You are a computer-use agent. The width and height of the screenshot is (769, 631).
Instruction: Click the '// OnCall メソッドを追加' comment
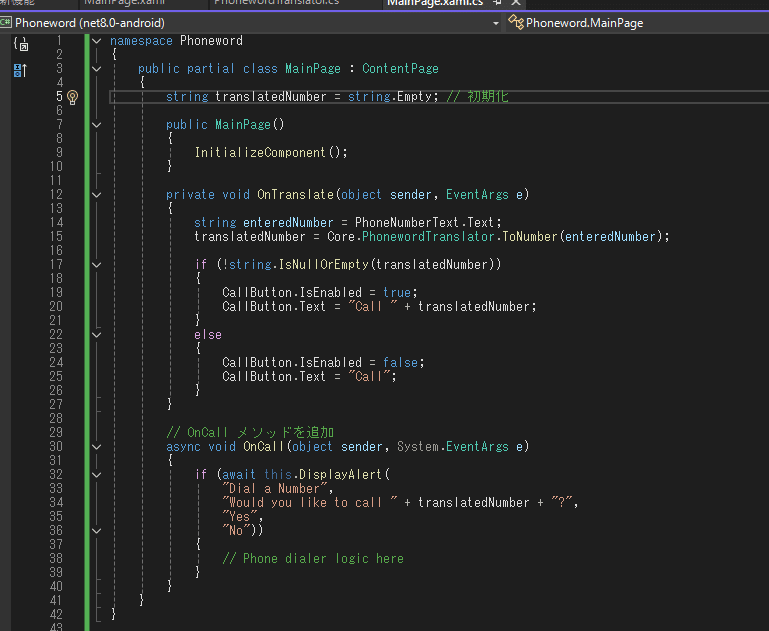(x=250, y=432)
